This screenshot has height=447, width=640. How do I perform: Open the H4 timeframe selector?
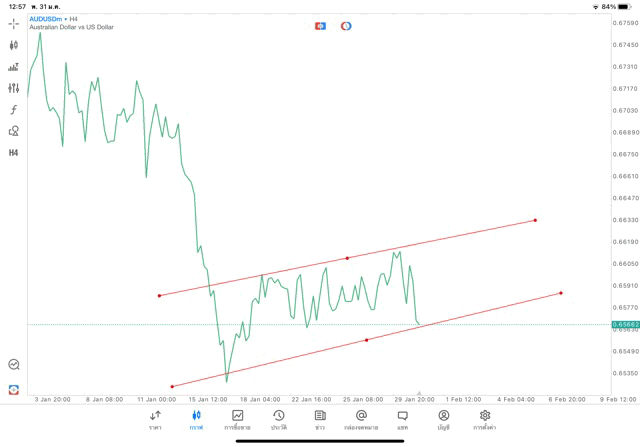point(14,152)
